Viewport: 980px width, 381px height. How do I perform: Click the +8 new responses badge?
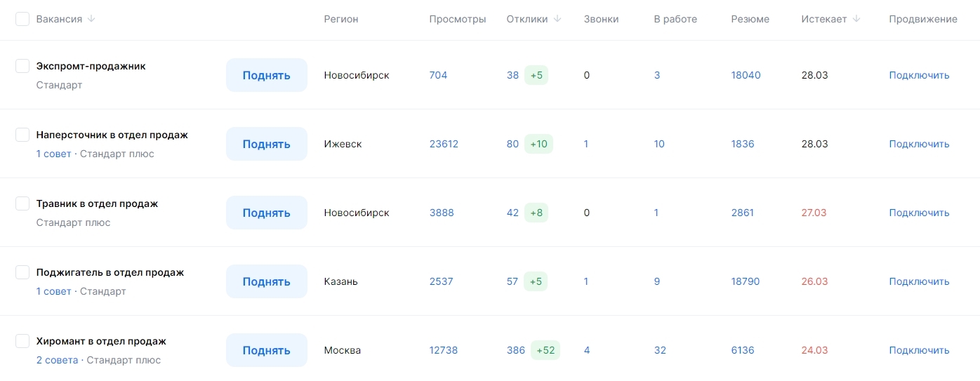tap(536, 213)
